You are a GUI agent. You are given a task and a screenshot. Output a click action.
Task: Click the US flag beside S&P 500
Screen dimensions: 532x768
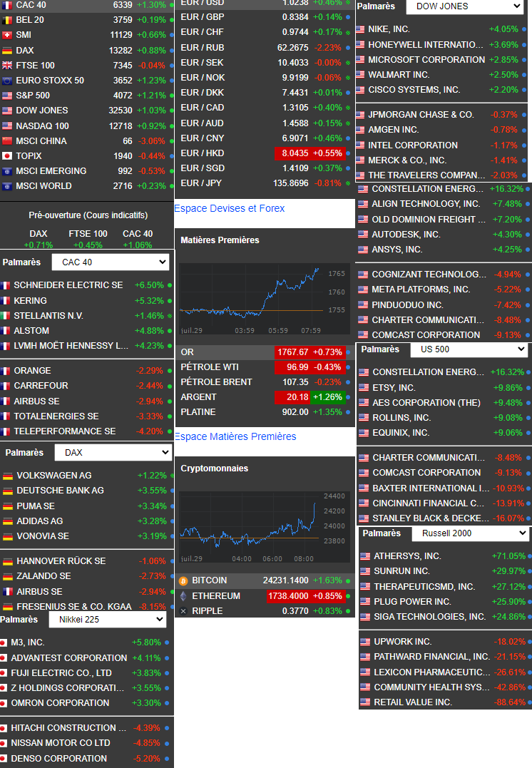7,96
